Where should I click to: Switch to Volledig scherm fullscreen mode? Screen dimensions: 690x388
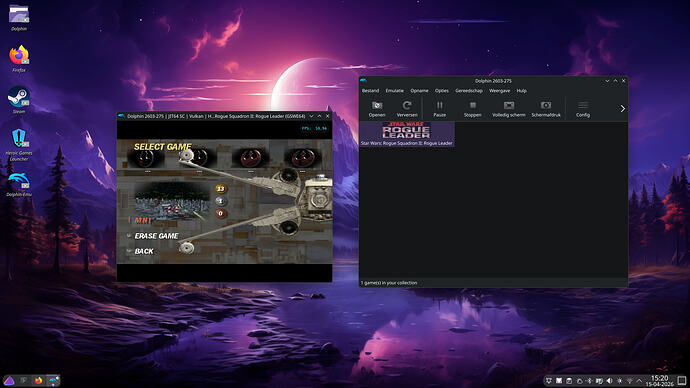coord(509,109)
